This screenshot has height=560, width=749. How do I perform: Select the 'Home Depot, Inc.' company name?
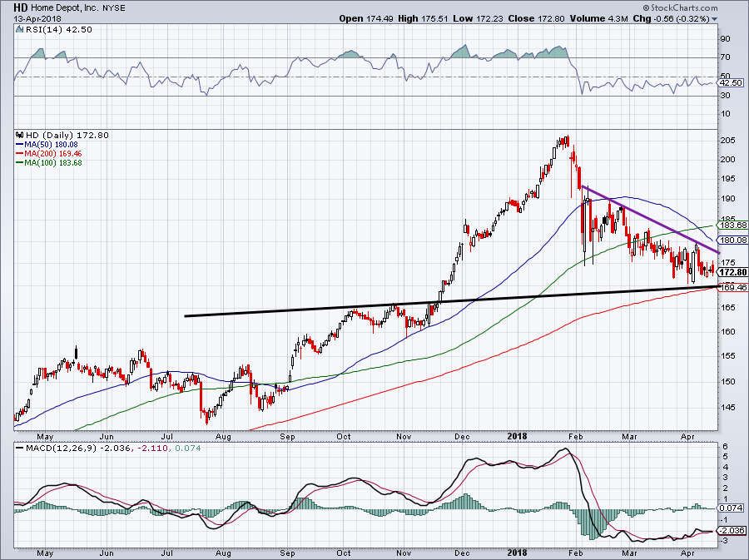(65, 8)
